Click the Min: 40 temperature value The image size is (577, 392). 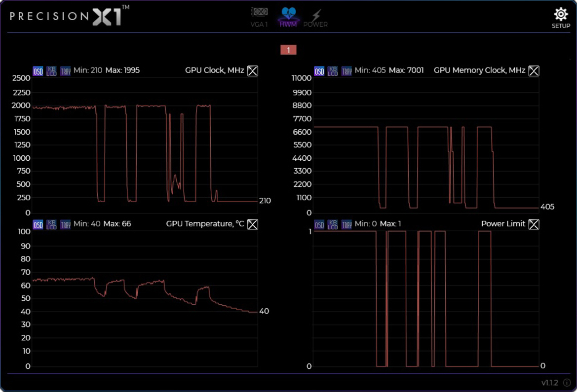click(x=87, y=223)
